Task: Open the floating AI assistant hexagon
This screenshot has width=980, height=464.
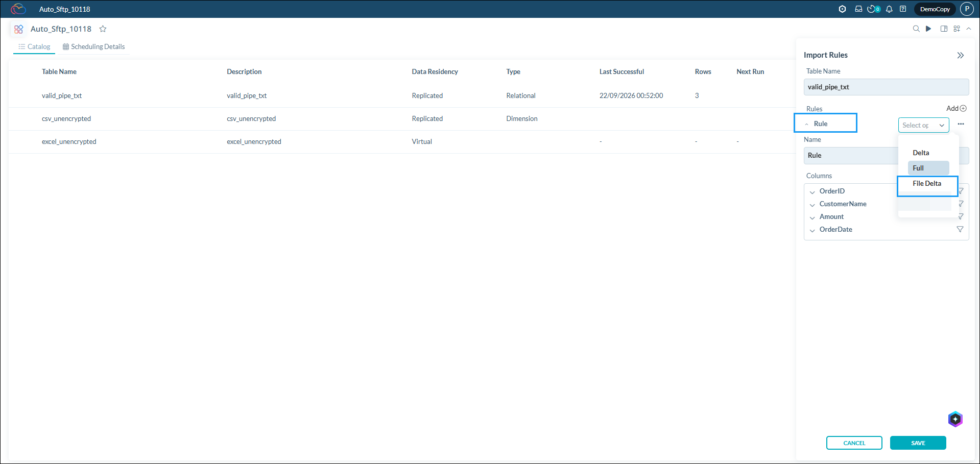Action: click(x=955, y=419)
